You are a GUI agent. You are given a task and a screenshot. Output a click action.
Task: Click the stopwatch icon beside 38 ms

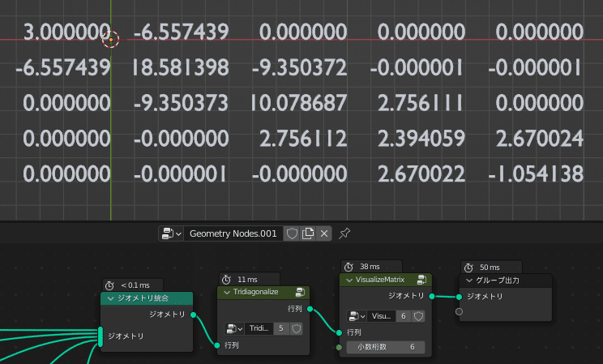tap(349, 267)
